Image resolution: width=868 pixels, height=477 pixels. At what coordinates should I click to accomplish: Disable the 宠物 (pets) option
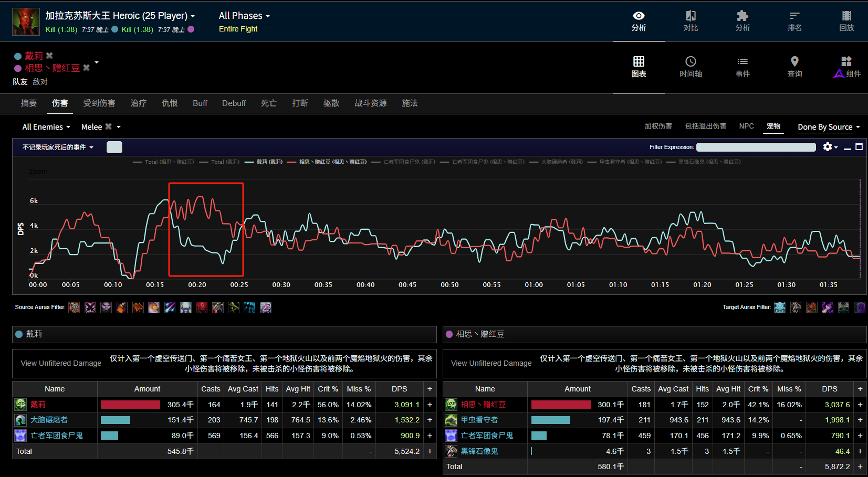[773, 126]
